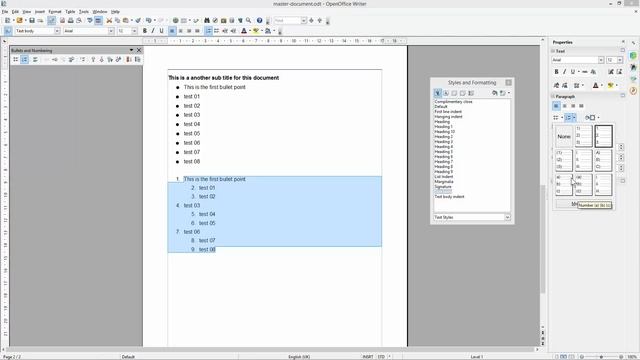Viewport: 640px width, 360px height.
Task: Open the Insert menu
Action: click(x=40, y=12)
